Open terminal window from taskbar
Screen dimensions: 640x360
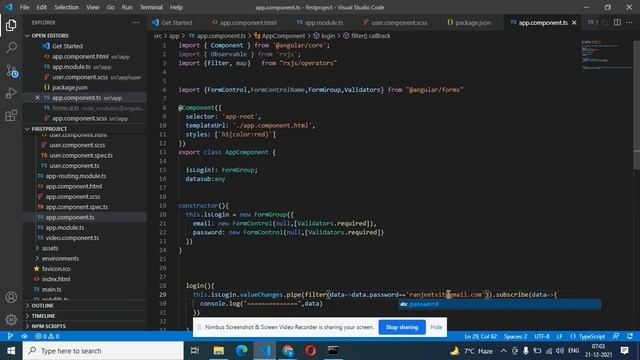point(333,351)
